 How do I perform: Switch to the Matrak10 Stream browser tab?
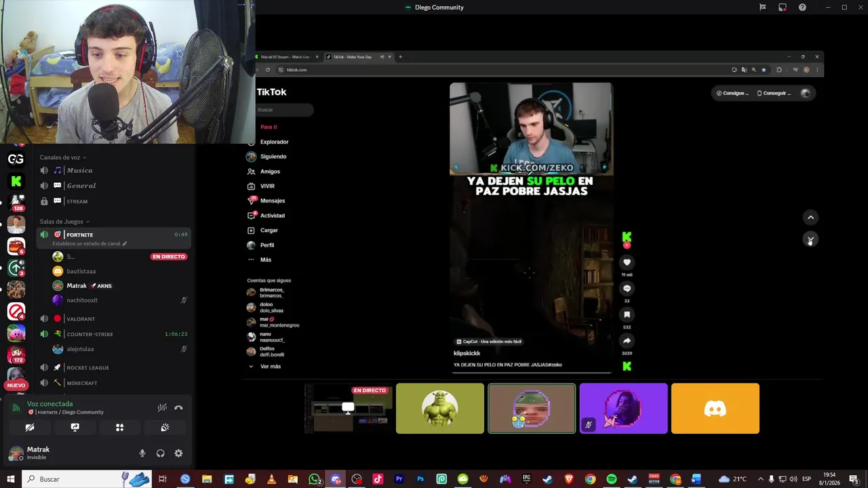tap(288, 57)
